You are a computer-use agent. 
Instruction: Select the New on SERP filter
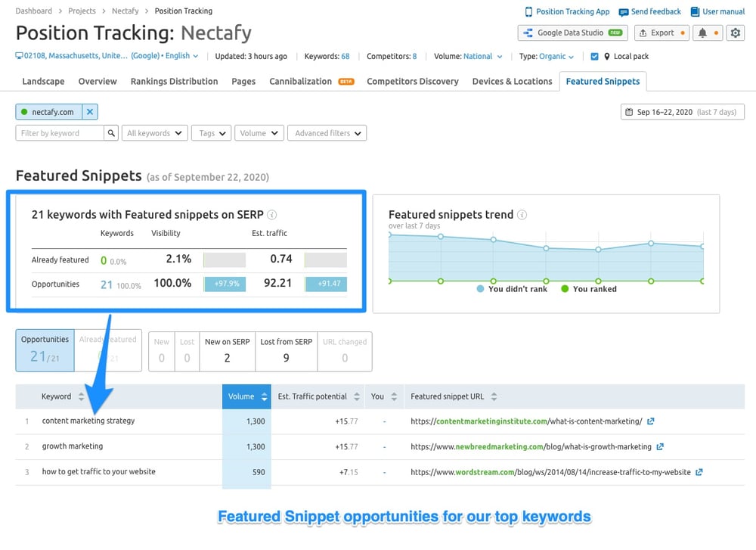pyautogui.click(x=227, y=351)
